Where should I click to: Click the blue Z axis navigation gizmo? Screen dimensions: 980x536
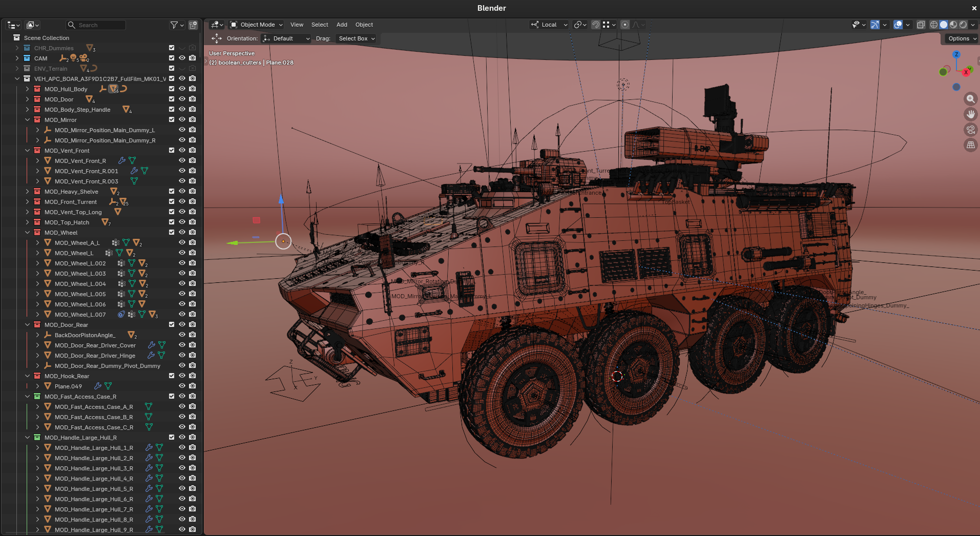pyautogui.click(x=956, y=54)
